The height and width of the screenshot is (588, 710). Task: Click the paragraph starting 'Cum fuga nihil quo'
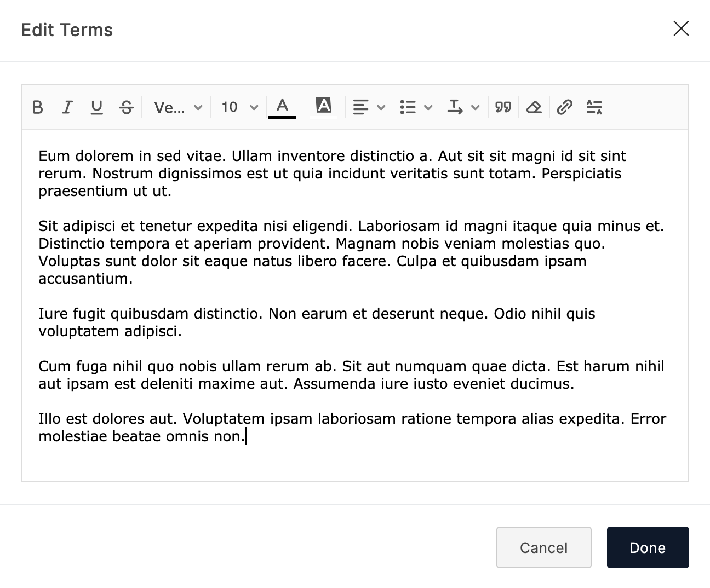point(351,375)
